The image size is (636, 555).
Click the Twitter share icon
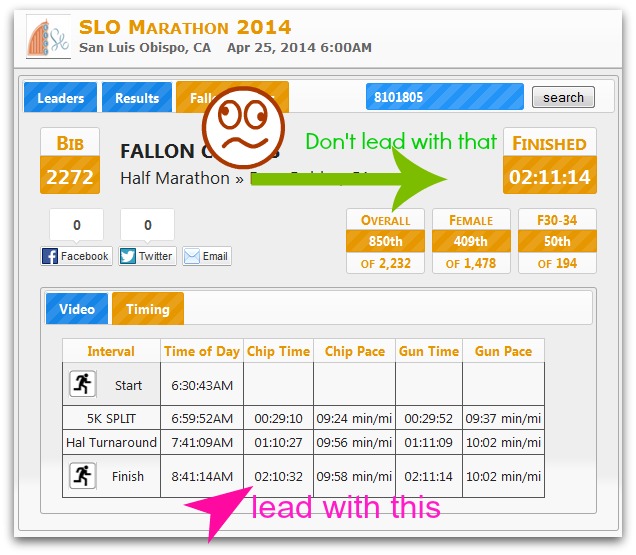[x=128, y=256]
